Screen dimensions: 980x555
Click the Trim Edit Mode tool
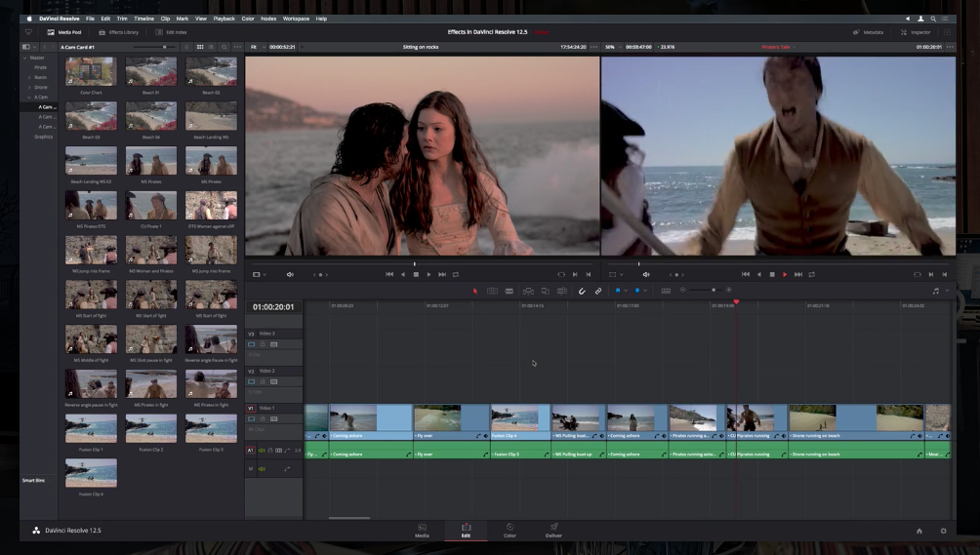click(x=492, y=291)
